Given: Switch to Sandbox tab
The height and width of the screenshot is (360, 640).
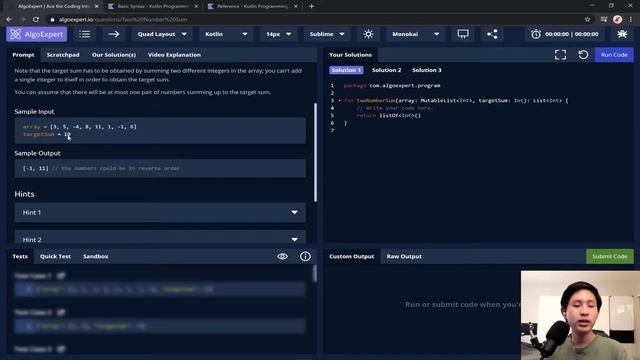Looking at the screenshot, I should 96,256.
